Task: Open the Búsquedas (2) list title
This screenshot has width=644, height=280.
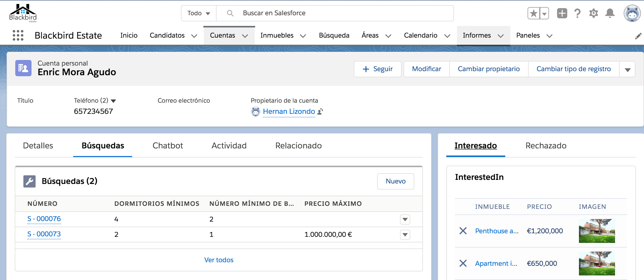Action: 69,181
